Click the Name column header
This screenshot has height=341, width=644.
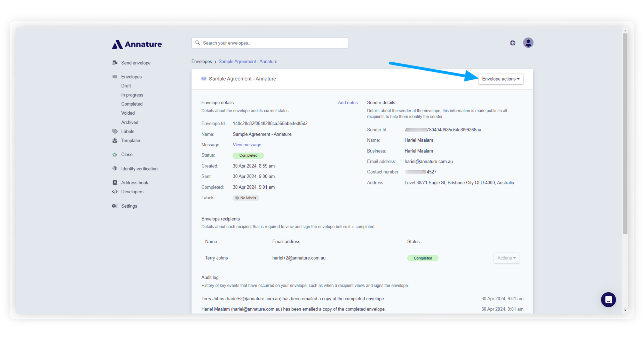(211, 242)
